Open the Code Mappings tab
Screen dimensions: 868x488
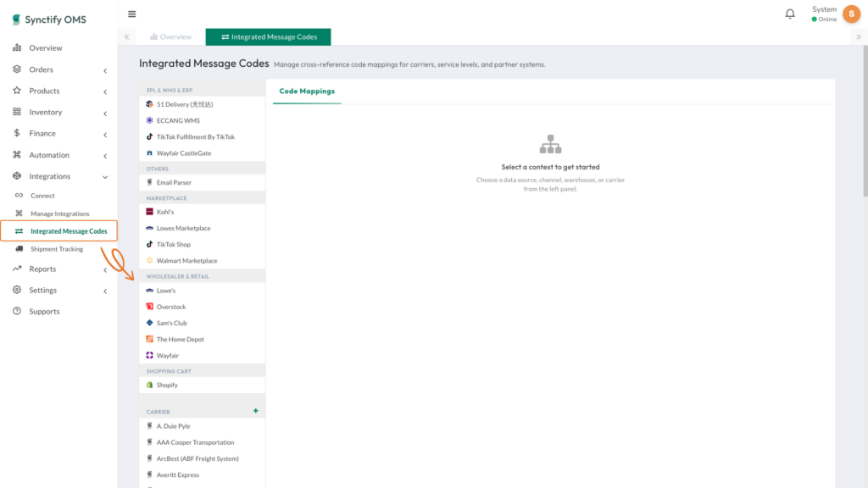coord(307,91)
